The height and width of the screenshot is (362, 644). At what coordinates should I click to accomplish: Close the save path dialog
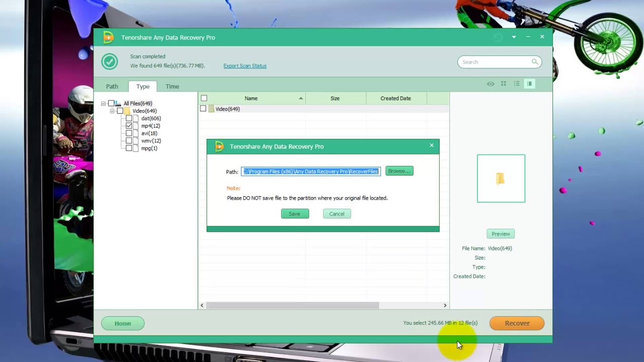tap(431, 145)
